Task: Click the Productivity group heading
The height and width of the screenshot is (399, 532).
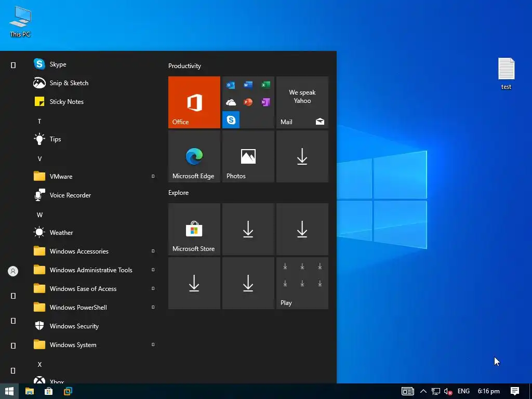Action: point(184,66)
